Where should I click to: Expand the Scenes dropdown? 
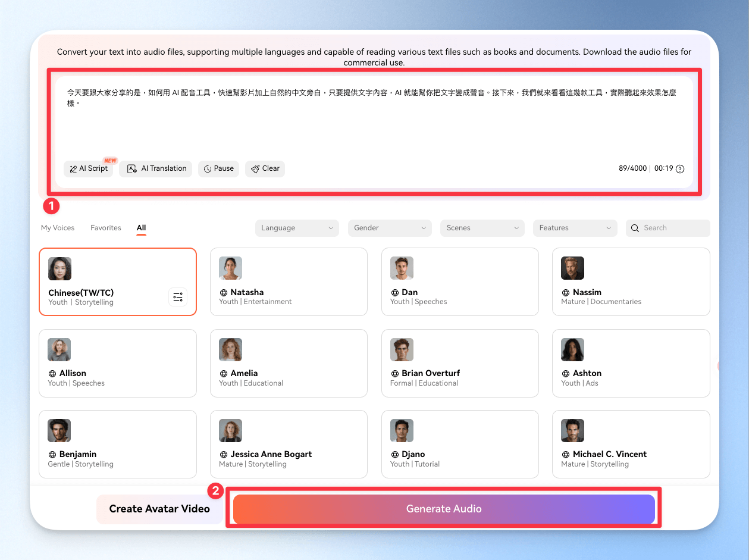(482, 228)
